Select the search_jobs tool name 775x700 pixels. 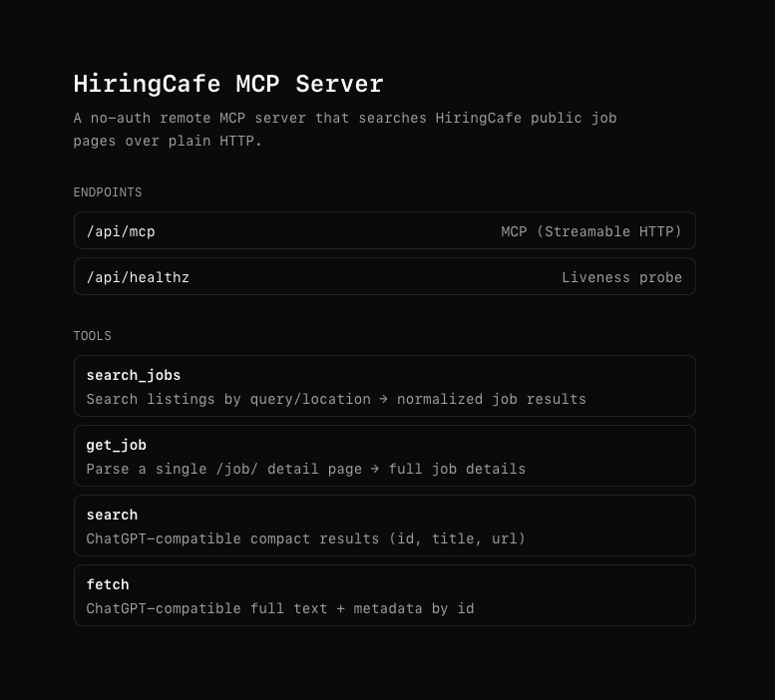tap(134, 376)
